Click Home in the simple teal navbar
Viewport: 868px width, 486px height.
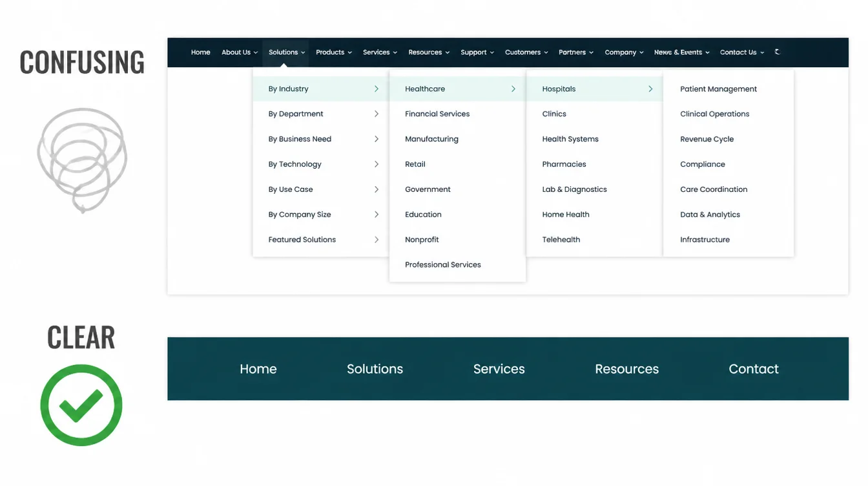point(258,369)
